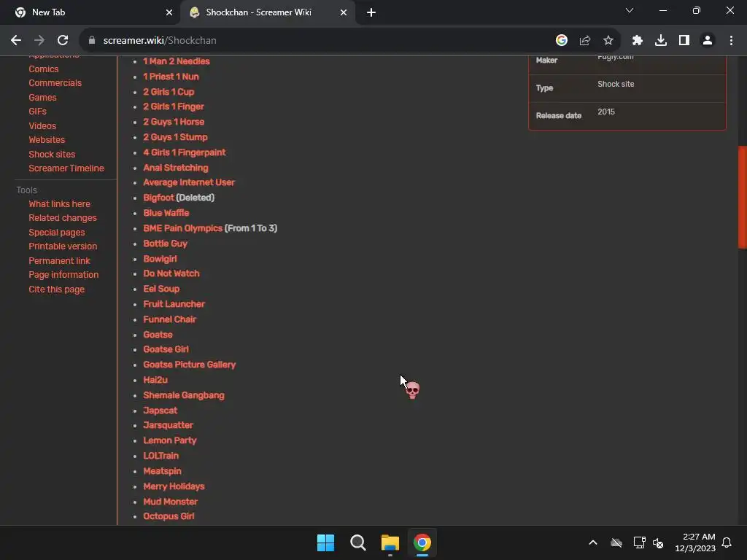Viewport: 747px width, 560px height.
Task: Open Videos sidebar link
Action: click(42, 125)
